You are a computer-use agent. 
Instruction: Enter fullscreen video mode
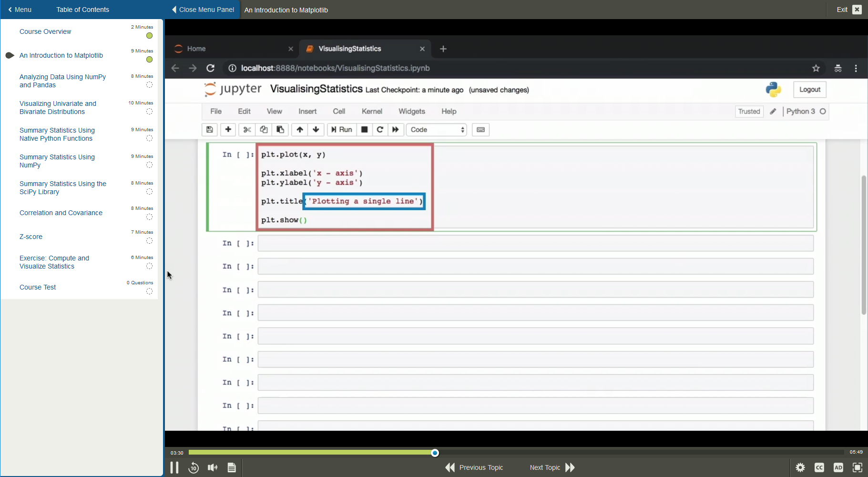click(x=857, y=467)
